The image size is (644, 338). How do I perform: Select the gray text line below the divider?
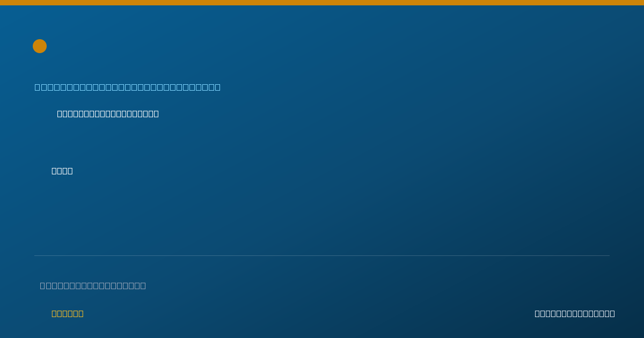(x=93, y=285)
